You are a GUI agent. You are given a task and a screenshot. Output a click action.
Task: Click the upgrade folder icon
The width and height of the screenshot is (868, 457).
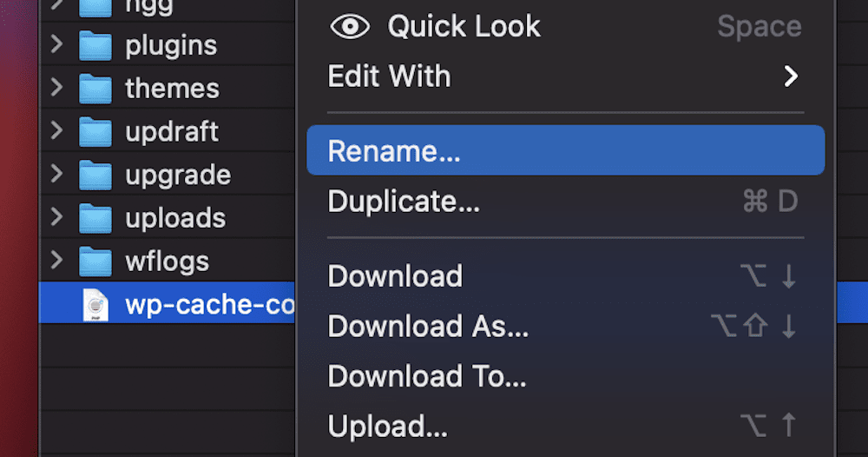coord(95,176)
